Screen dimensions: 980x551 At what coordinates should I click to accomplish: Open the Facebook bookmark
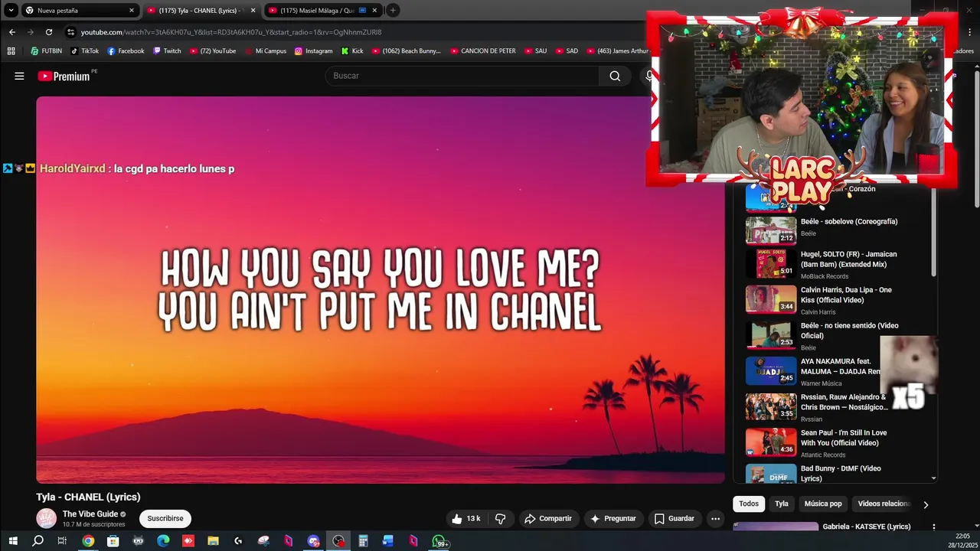126,51
